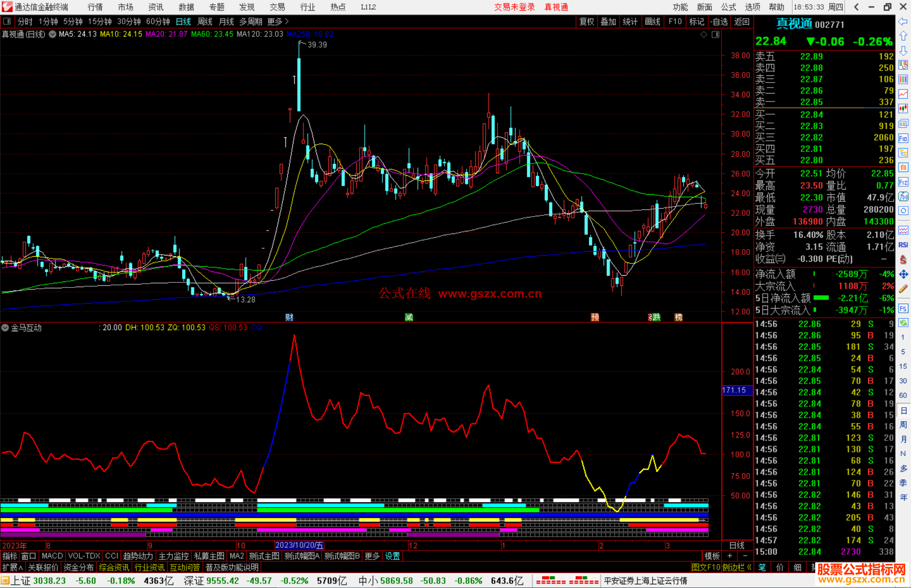The image size is (911, 588).
Task: Click the back arrow sidebar icon
Action: pyautogui.click(x=903, y=21)
